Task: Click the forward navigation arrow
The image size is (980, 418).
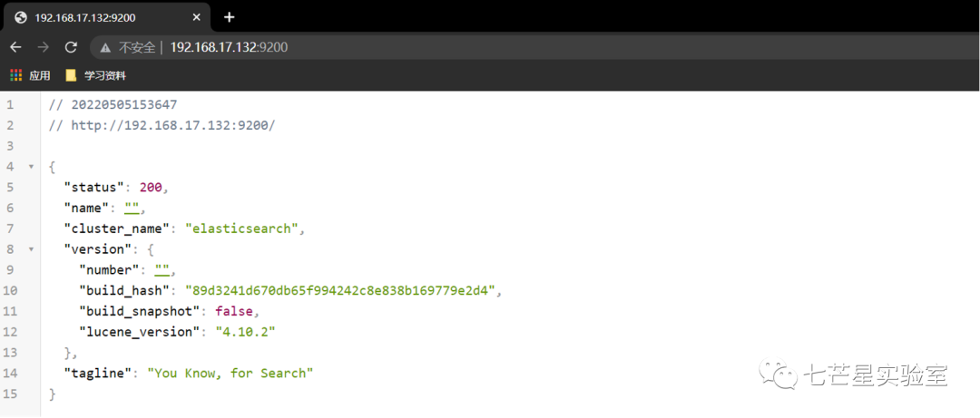Action: pyautogui.click(x=44, y=47)
